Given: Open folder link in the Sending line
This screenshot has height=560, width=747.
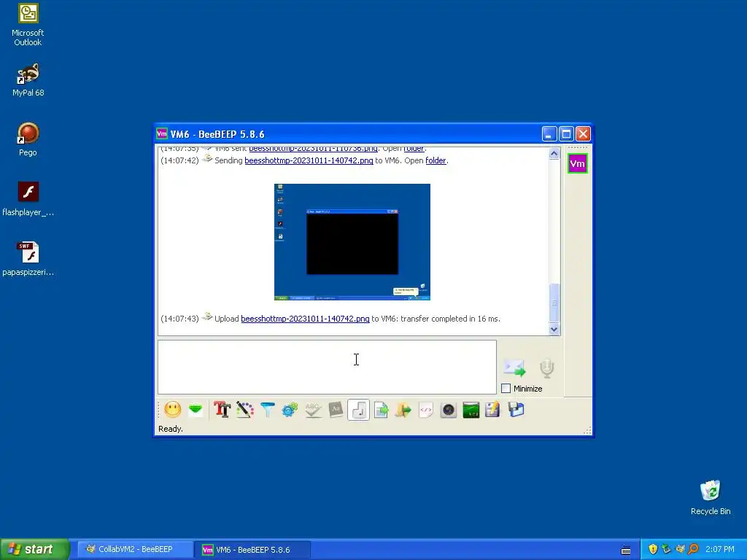Looking at the screenshot, I should click(436, 160).
